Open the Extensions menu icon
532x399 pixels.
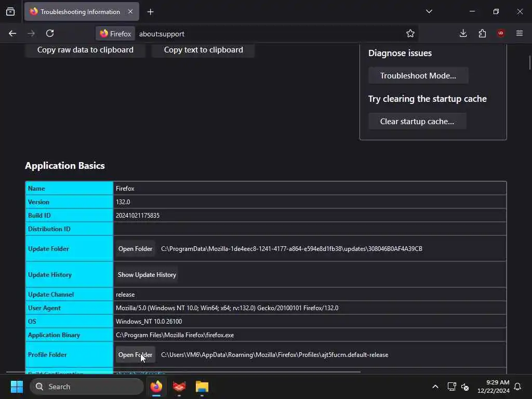(482, 33)
